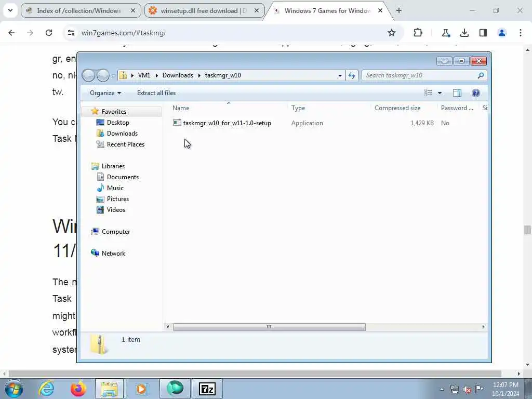Toggle the preview pane icon
Screen dimensions: 532x399
pyautogui.click(x=457, y=93)
